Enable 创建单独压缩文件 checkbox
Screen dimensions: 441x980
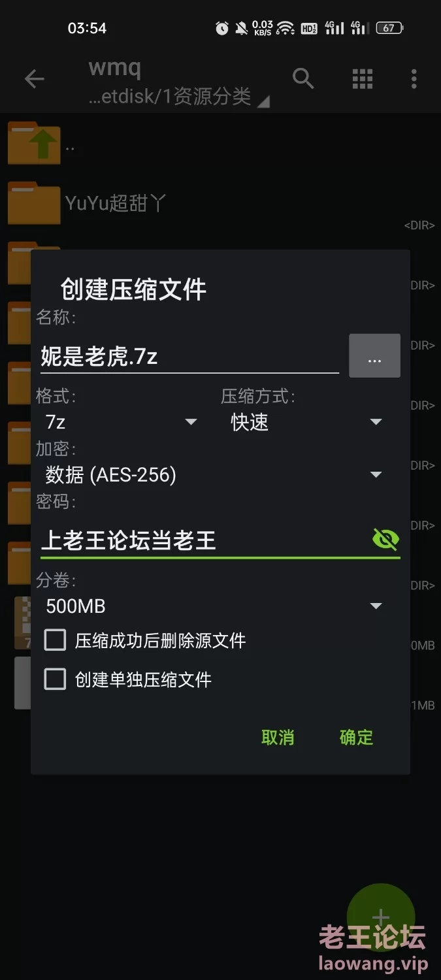pyautogui.click(x=55, y=679)
